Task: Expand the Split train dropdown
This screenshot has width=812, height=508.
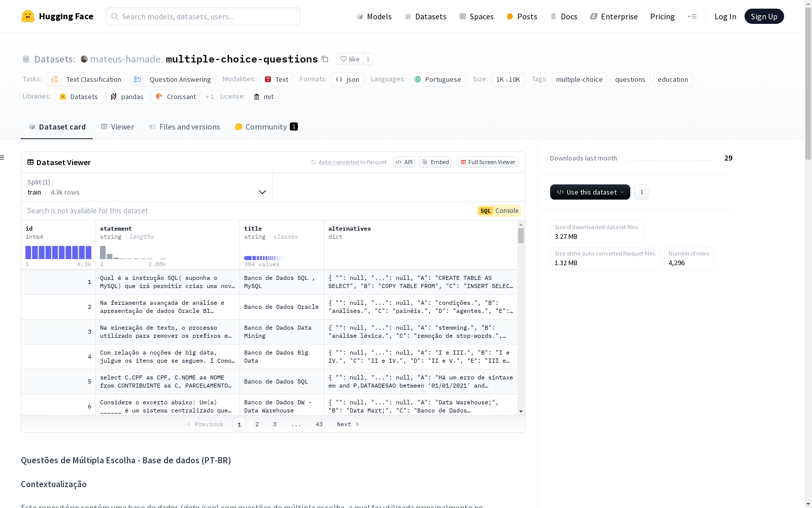Action: pyautogui.click(x=147, y=187)
